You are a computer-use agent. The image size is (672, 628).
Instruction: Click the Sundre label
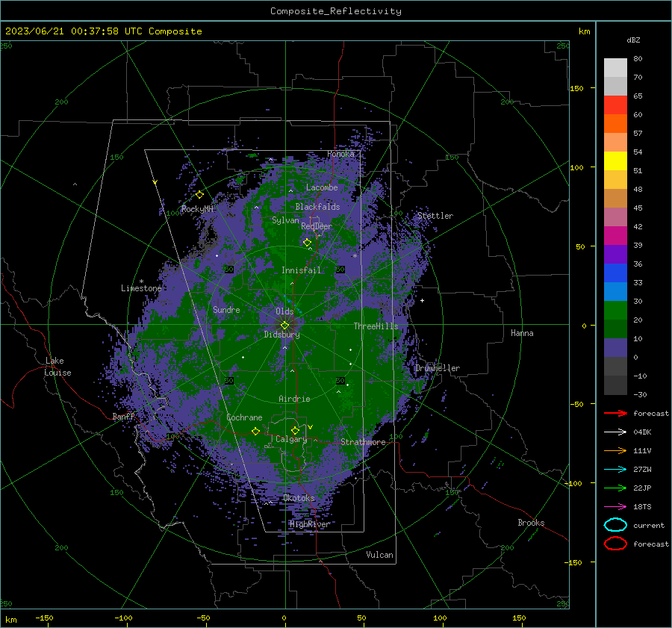tap(226, 309)
